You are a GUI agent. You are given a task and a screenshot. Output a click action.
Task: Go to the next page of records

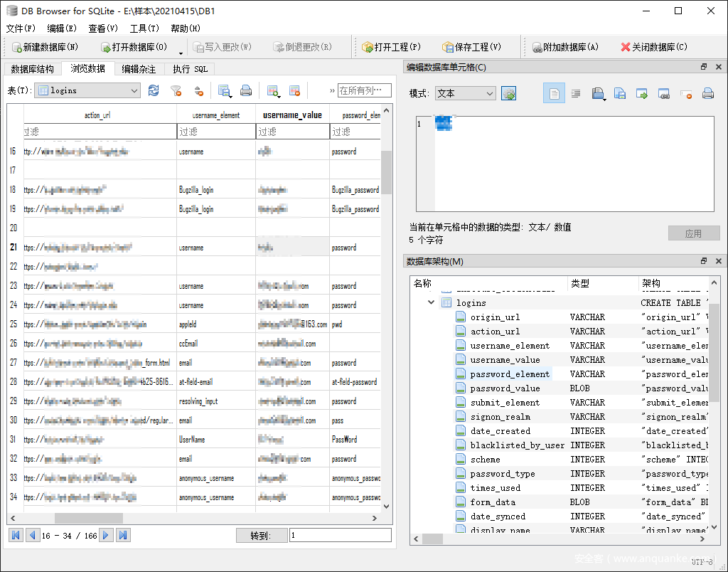(x=106, y=535)
